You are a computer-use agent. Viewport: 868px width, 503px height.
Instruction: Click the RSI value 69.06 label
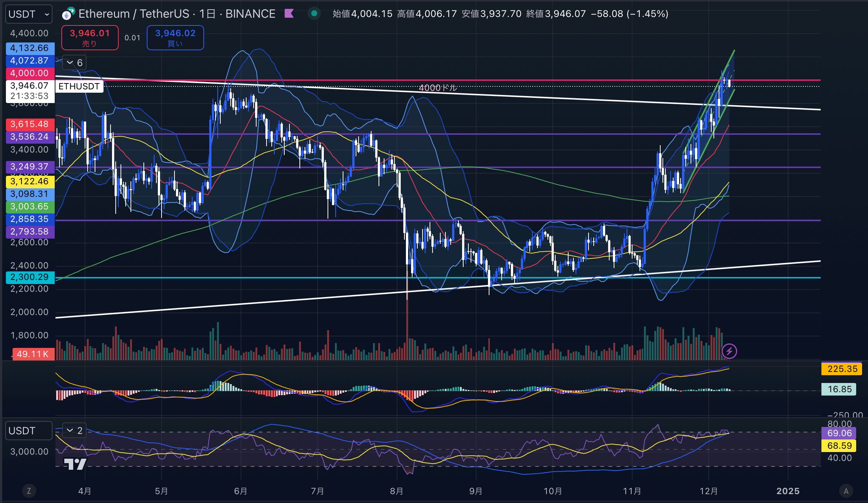tap(839, 433)
